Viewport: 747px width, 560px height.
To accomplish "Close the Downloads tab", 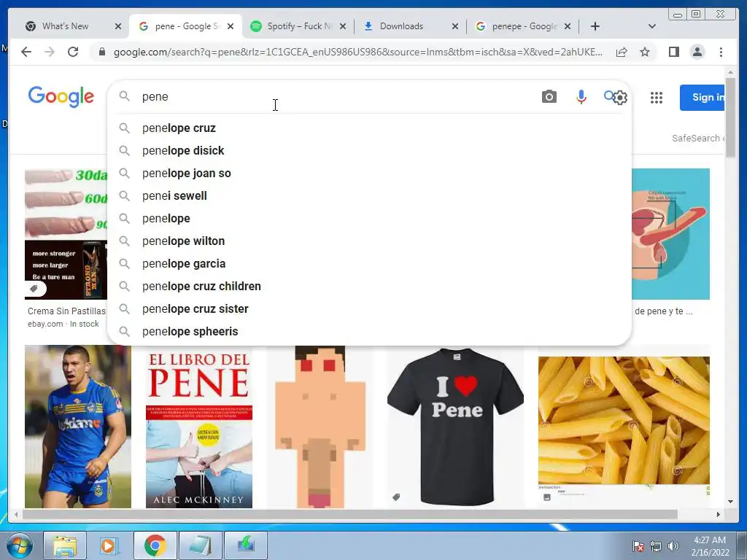I will coord(455,26).
